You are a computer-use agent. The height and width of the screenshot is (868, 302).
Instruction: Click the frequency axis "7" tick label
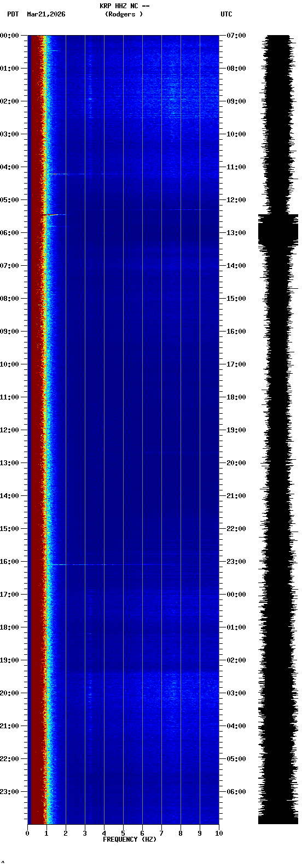[x=161, y=833]
